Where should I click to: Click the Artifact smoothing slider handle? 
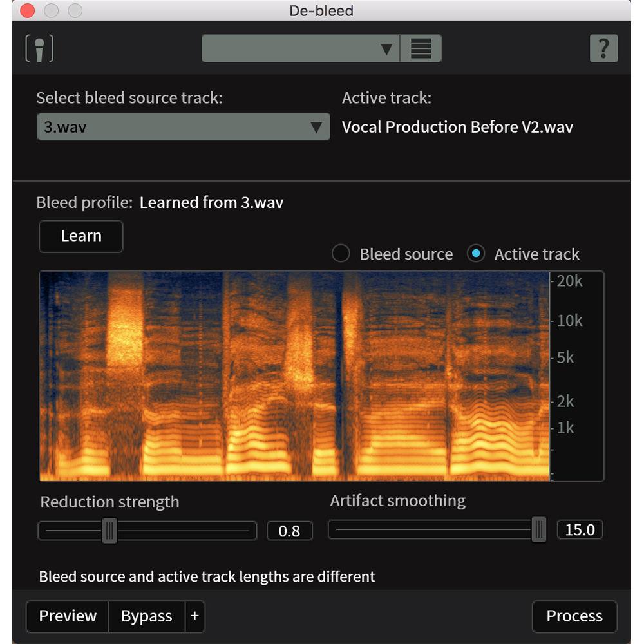coord(538,529)
